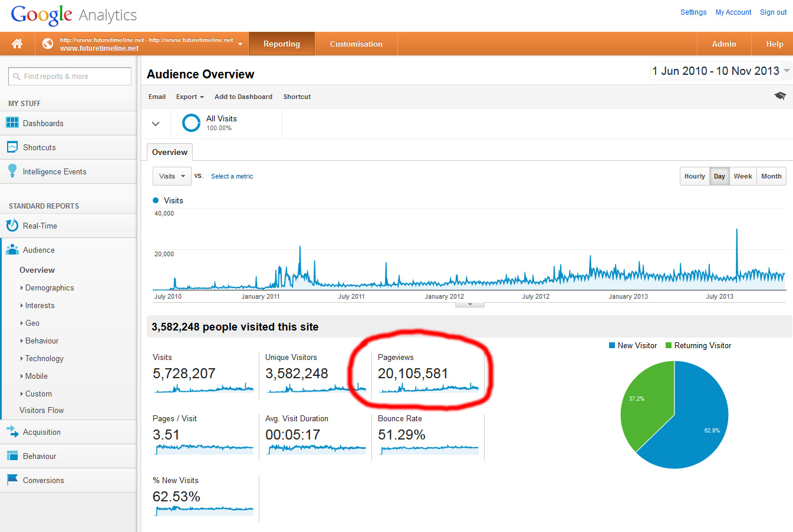Click the Intelligence Events lightbulb icon
The width and height of the screenshot is (793, 532).
point(12,171)
